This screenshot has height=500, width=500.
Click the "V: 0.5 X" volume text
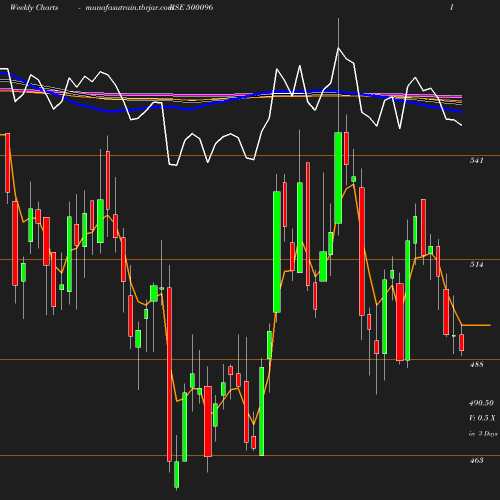tap(482, 418)
